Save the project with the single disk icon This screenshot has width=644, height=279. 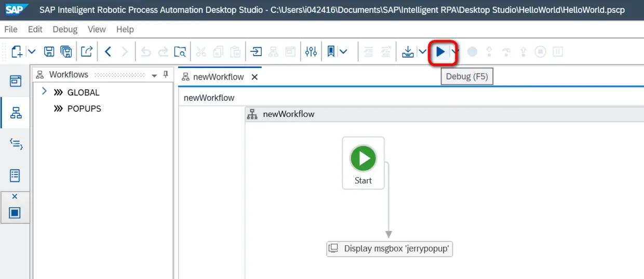point(49,51)
